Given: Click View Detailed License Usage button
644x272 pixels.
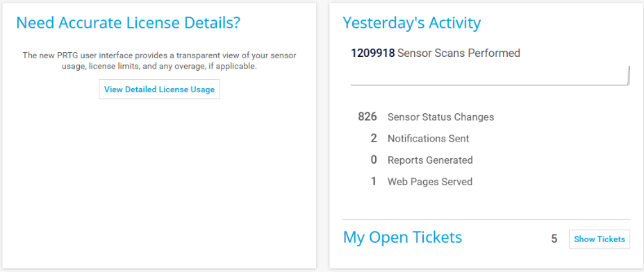Looking at the screenshot, I should click(159, 89).
